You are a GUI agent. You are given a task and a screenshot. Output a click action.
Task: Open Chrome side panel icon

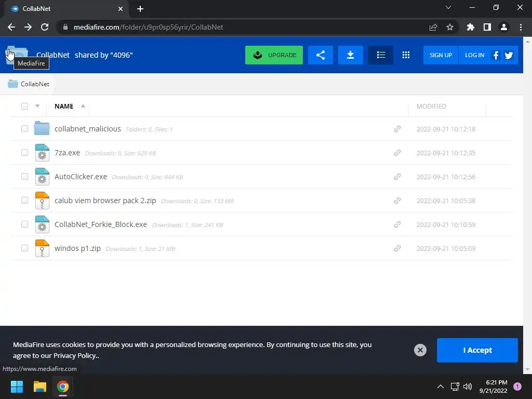(487, 27)
